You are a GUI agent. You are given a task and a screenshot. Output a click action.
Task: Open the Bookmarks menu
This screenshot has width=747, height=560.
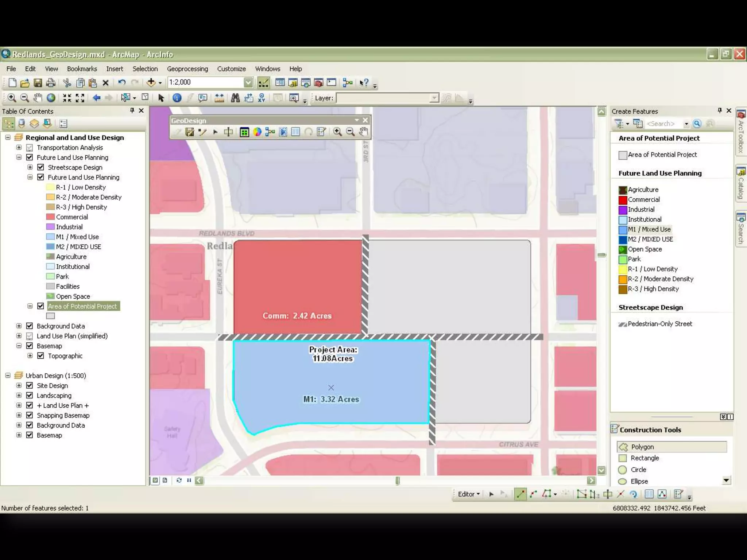point(82,69)
